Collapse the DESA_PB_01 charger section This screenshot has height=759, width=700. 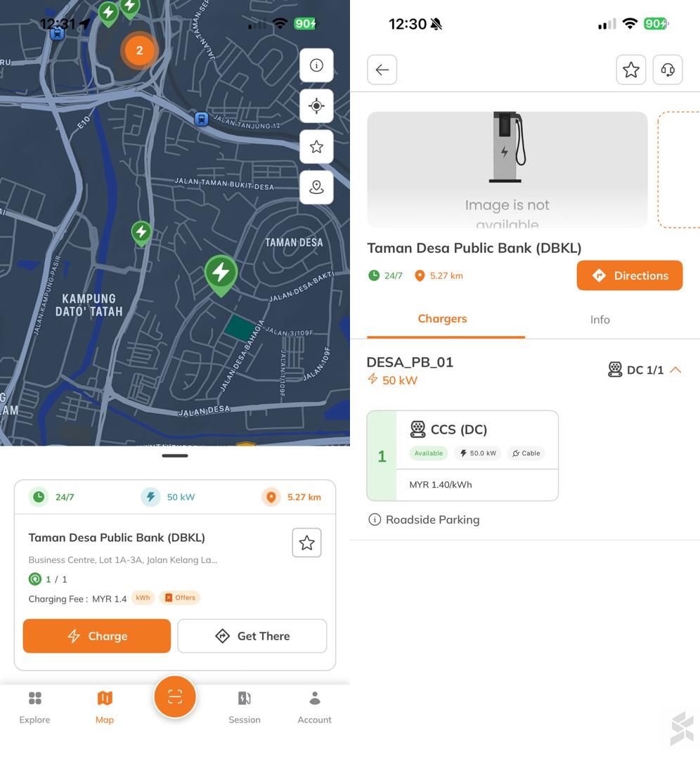coord(675,370)
